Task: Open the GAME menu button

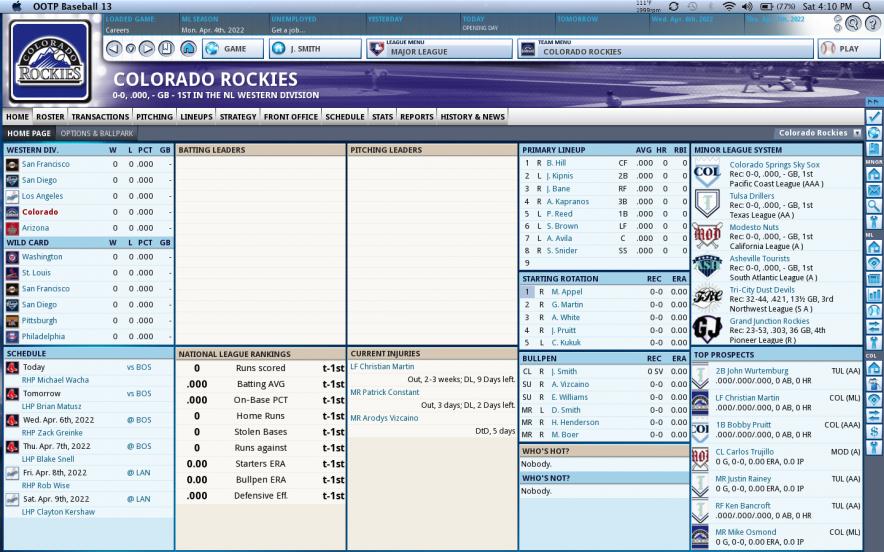Action: point(233,48)
